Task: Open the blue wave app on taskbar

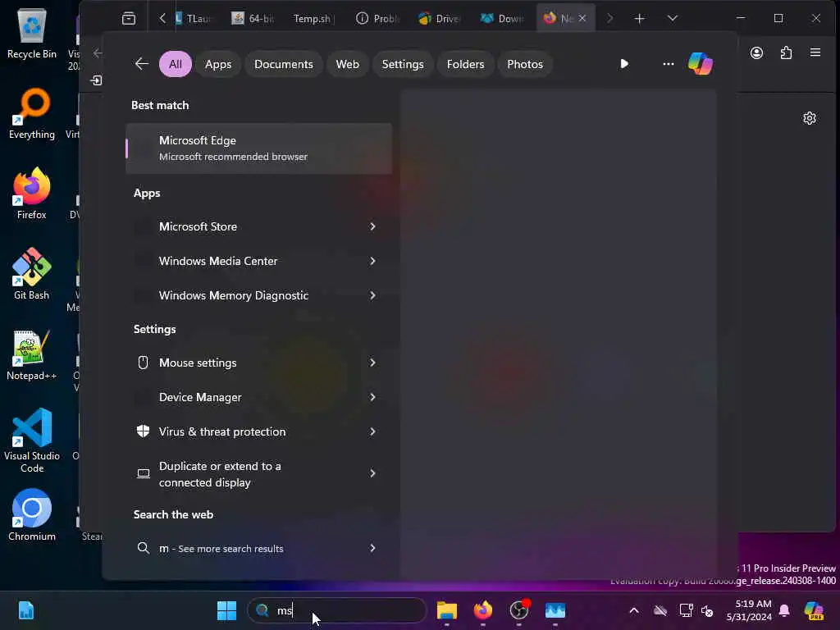Action: tap(555, 610)
